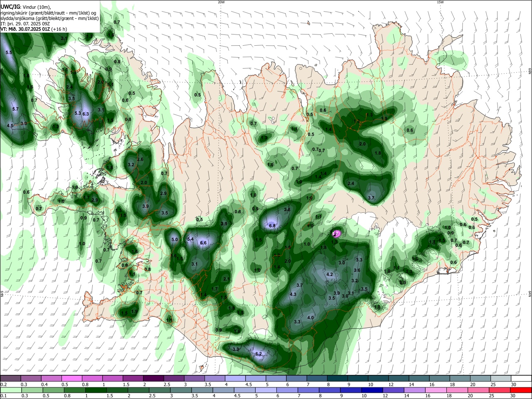Select the white 30 swatch in top legend row

pos(521,378)
